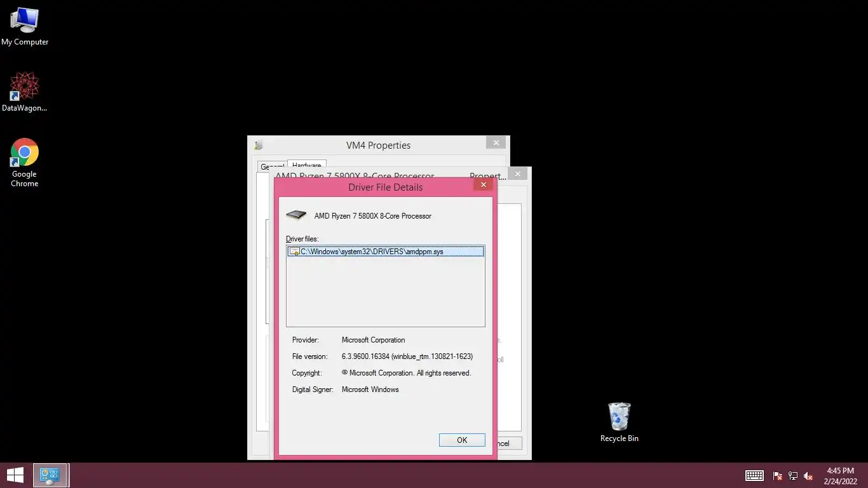Close the Driver File Details dialog
This screenshot has width=868, height=488.
[x=483, y=185]
